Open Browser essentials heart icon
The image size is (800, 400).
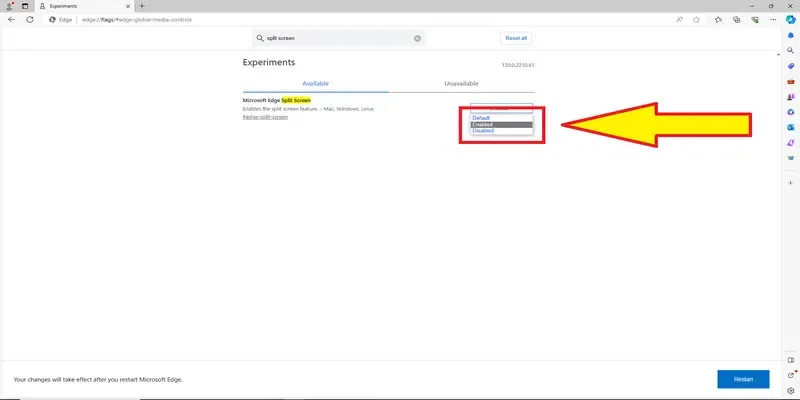pyautogui.click(x=755, y=20)
